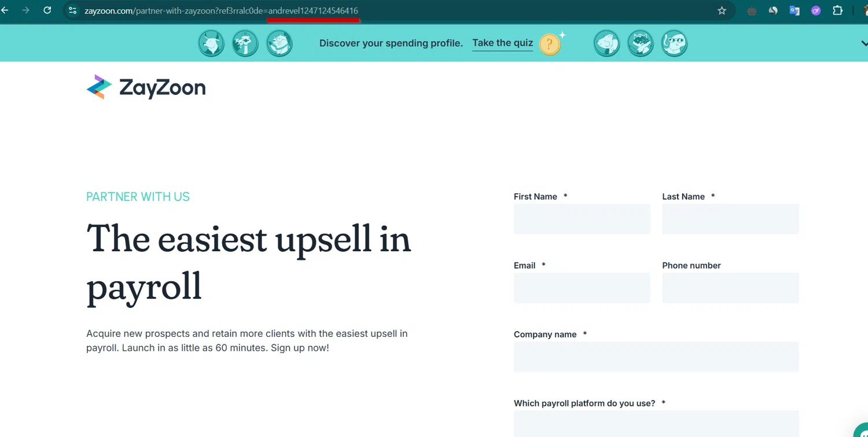
Task: Open the Extensions puzzle-piece menu
Action: pyautogui.click(x=837, y=10)
